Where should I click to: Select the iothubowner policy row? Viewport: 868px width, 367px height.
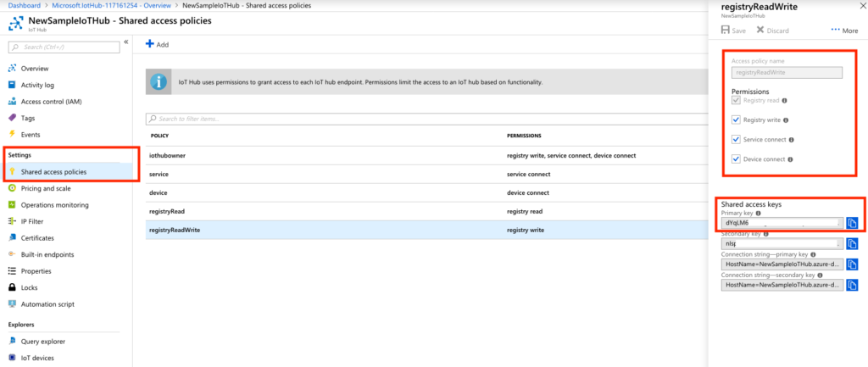coord(426,156)
